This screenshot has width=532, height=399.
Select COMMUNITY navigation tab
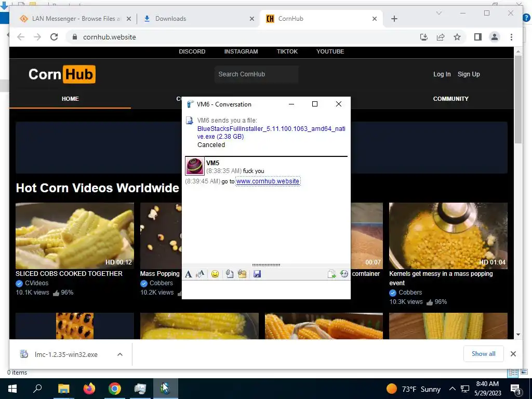[450, 99]
